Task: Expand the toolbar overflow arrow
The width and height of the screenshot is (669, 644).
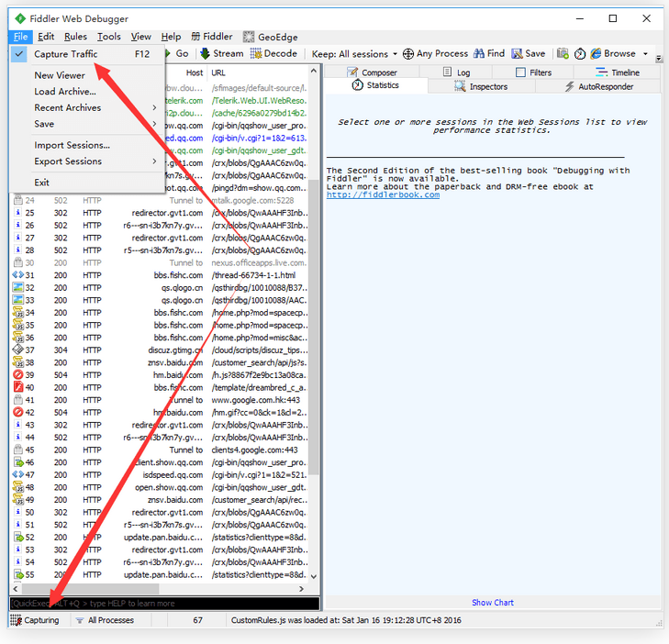Action: click(x=659, y=59)
